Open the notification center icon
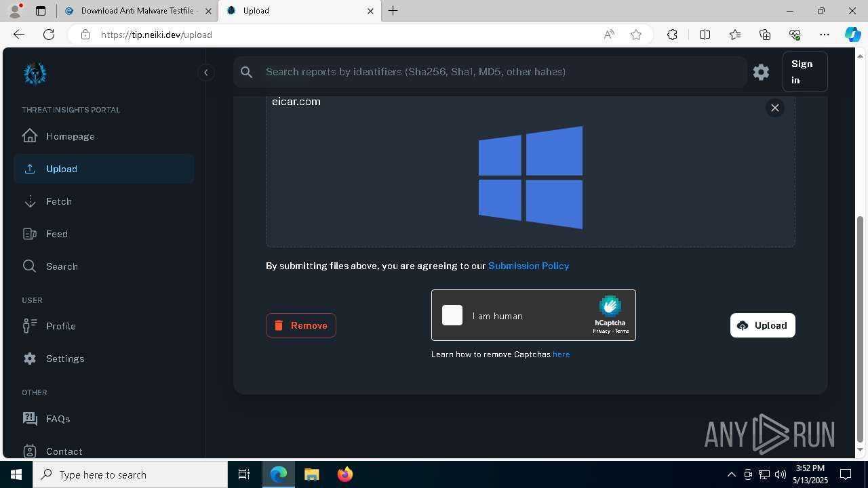This screenshot has width=868, height=488. point(846,474)
